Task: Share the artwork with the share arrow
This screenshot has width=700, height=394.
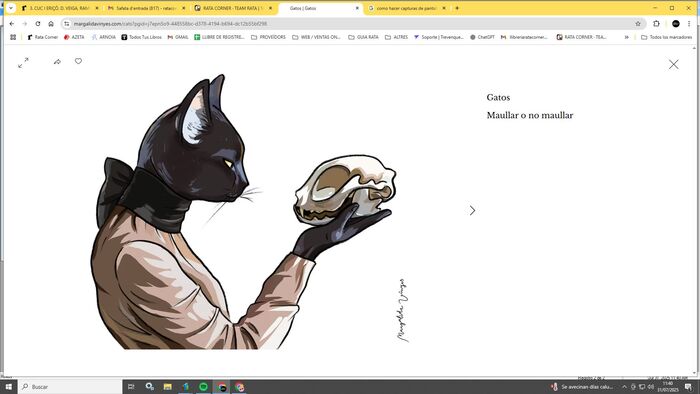Action: 57,62
